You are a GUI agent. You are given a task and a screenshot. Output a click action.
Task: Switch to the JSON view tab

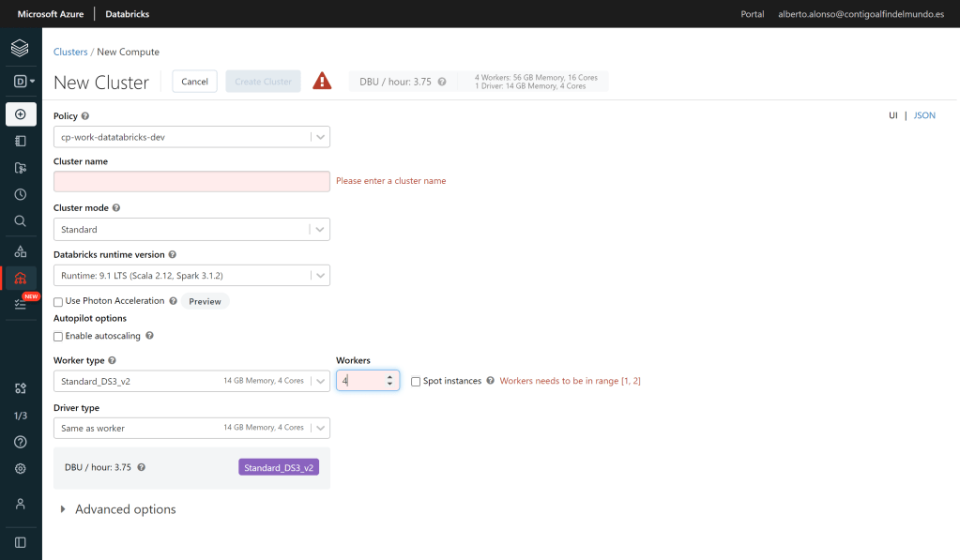click(924, 115)
